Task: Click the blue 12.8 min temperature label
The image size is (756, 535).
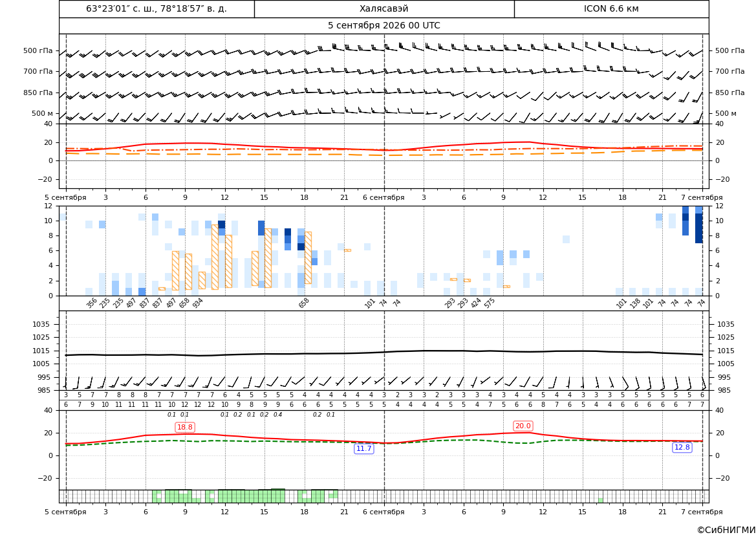Action: pyautogui.click(x=682, y=447)
